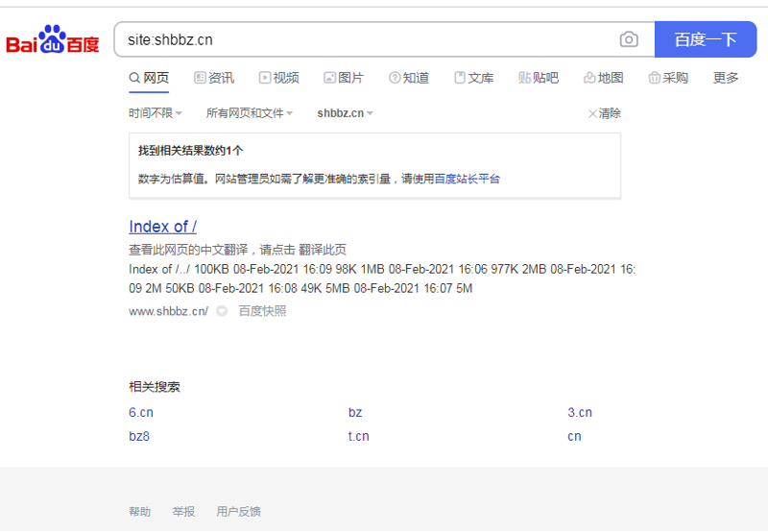Select the 网页 tab

click(x=150, y=78)
